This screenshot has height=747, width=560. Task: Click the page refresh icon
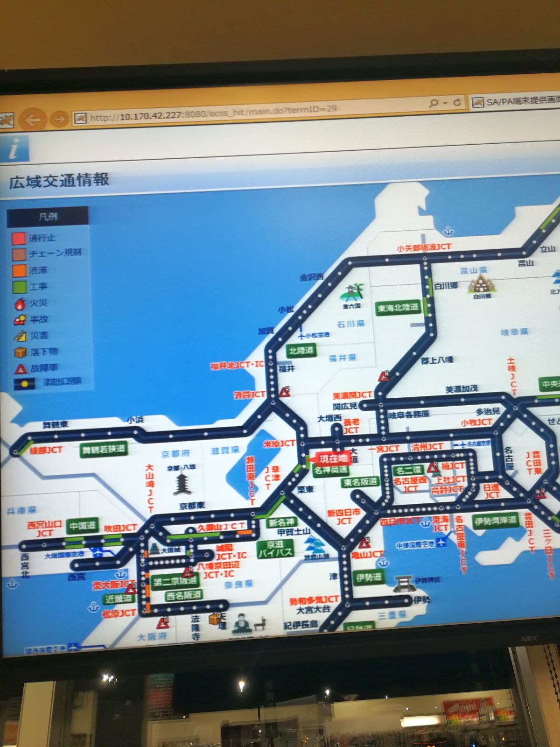[457, 102]
